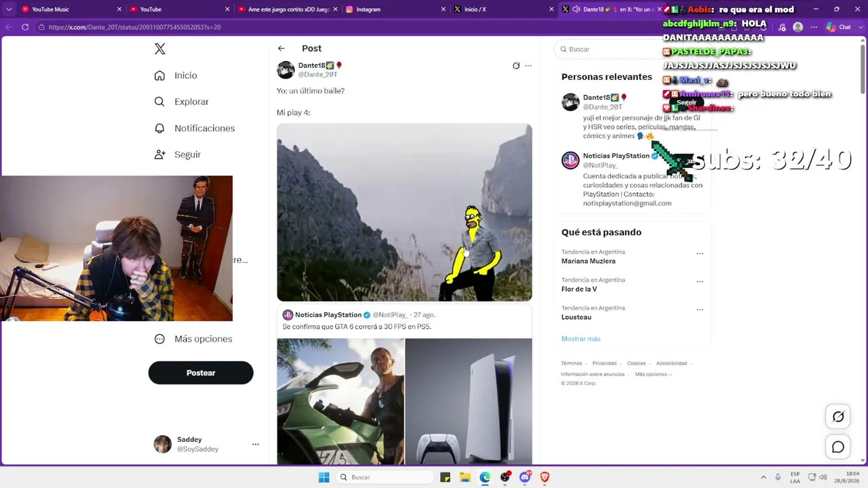Click the Noticias PlayStation avatar in quoted post

tap(288, 314)
